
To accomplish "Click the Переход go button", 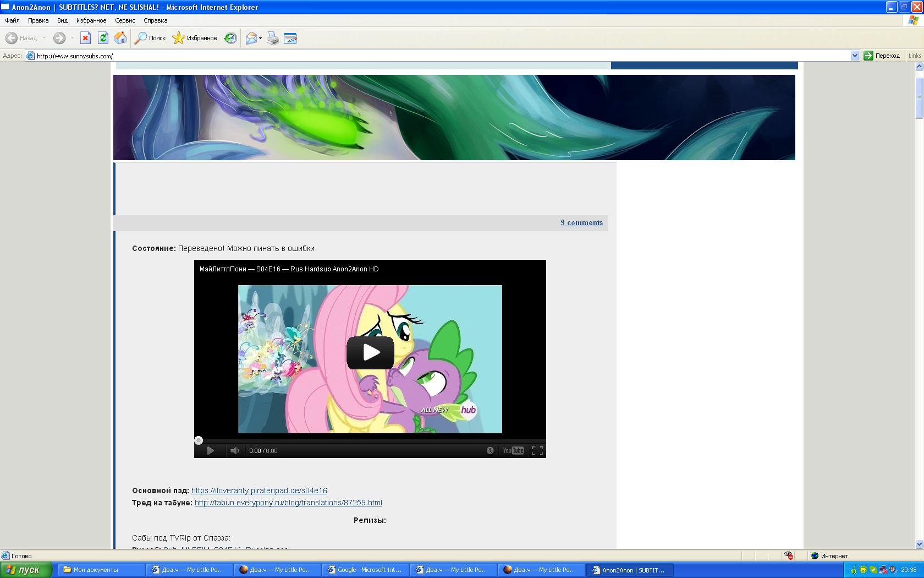I will [882, 56].
